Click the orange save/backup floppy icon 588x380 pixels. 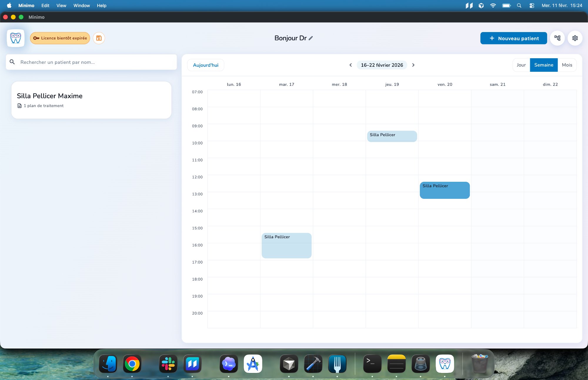pyautogui.click(x=99, y=38)
